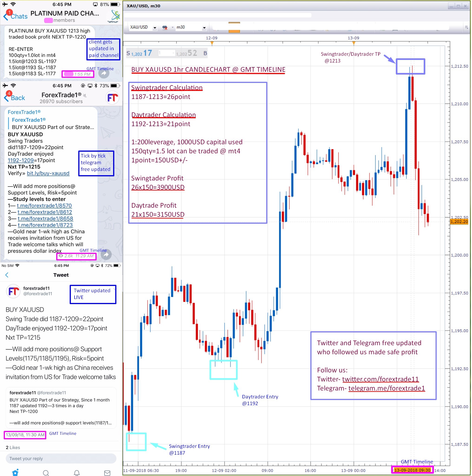Click the 1,187.50 price axis label
The image size is (472, 476).
459,444
